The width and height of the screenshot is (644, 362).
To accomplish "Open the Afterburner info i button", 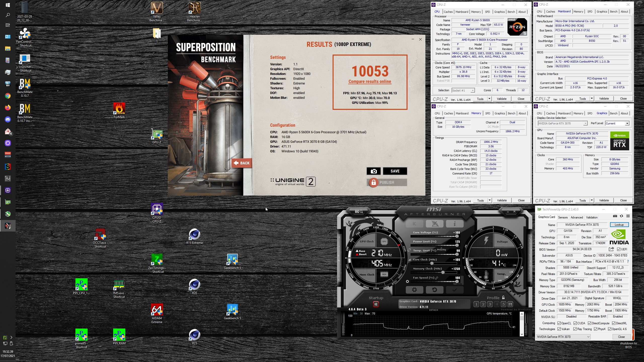I will (455, 224).
